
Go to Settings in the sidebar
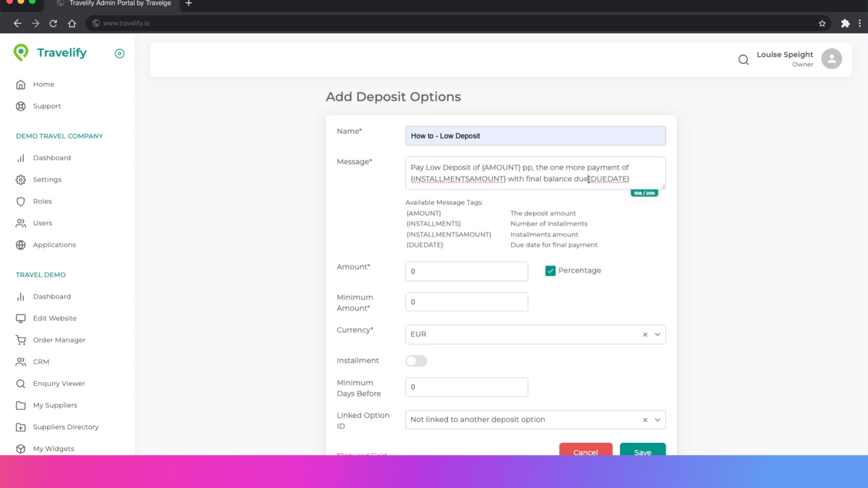pyautogui.click(x=47, y=179)
